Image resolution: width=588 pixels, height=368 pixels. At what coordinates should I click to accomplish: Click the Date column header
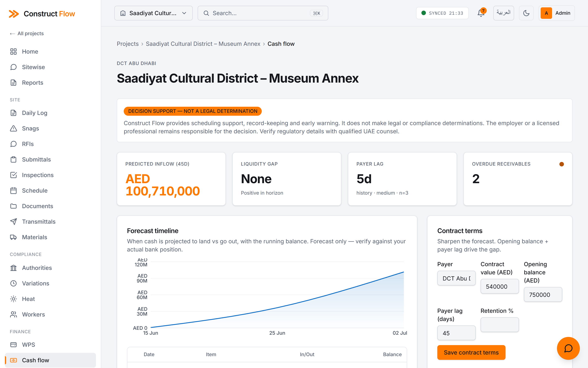pyautogui.click(x=149, y=354)
